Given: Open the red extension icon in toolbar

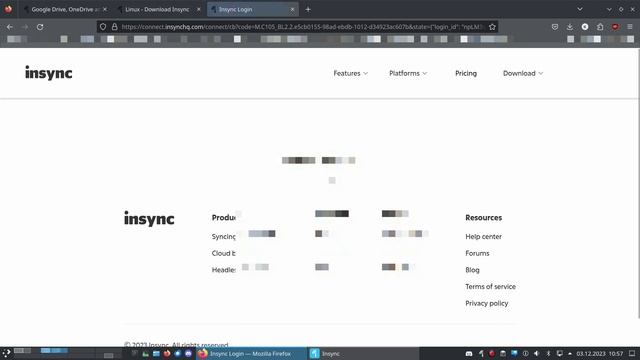Looking at the screenshot, I should [x=615, y=27].
